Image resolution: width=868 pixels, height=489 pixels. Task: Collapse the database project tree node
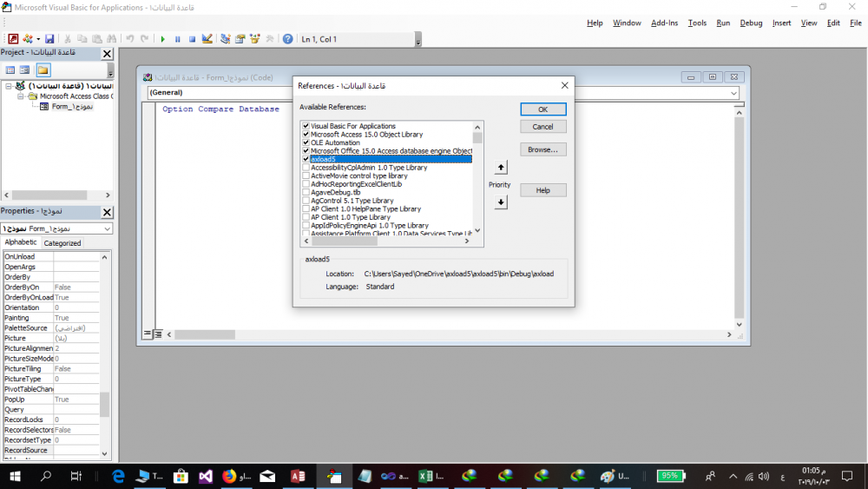coord(9,86)
